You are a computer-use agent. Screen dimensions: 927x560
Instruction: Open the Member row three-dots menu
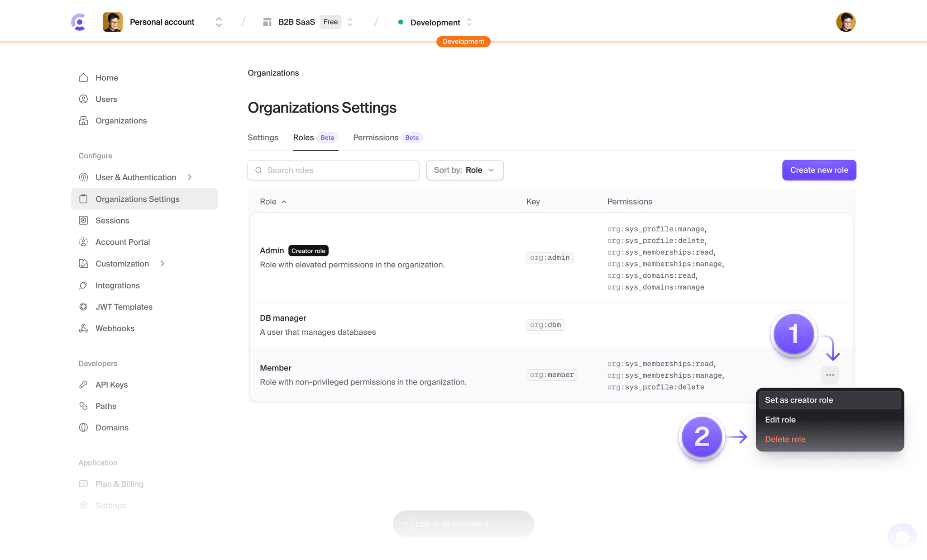pyautogui.click(x=830, y=375)
